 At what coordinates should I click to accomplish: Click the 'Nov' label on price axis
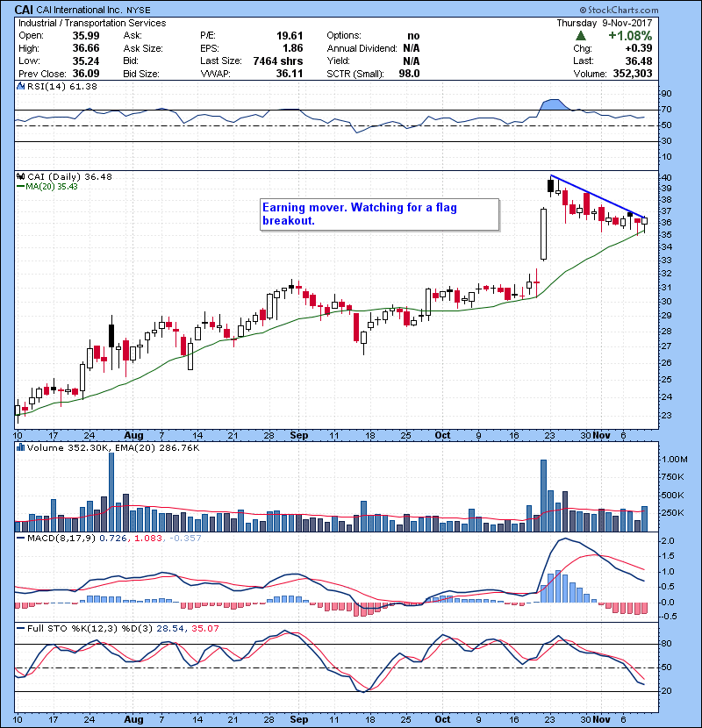(x=601, y=436)
